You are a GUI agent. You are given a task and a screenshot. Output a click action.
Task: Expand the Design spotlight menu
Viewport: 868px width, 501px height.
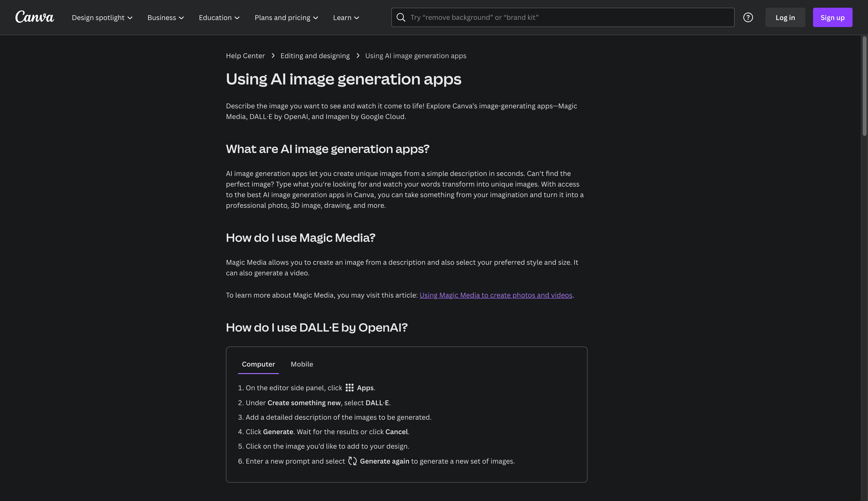point(102,18)
